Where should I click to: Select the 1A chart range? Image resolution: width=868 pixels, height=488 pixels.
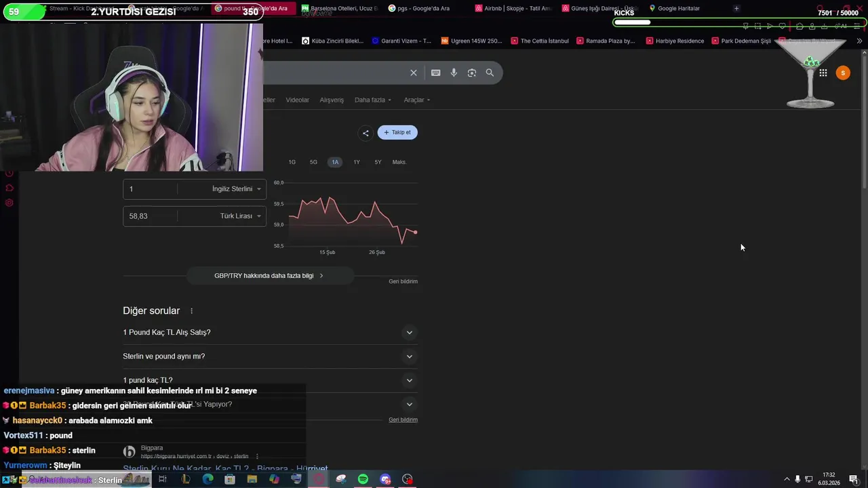point(335,162)
